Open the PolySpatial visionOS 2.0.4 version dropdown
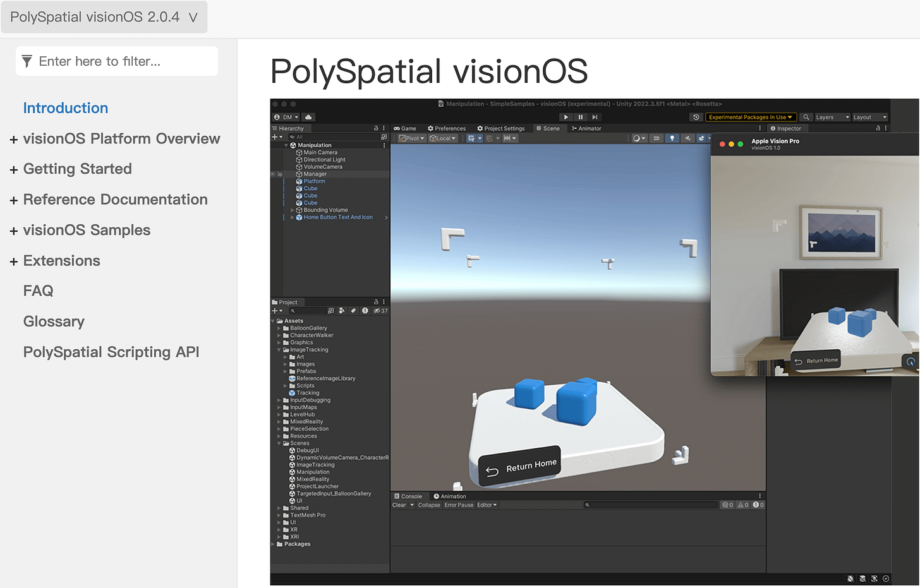The width and height of the screenshot is (920, 588). [x=104, y=17]
